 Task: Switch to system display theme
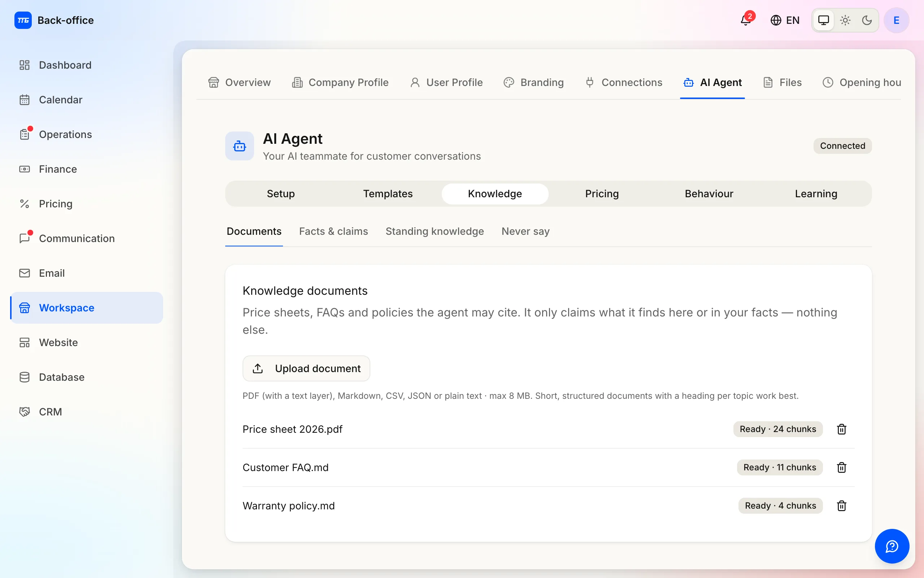tap(824, 20)
